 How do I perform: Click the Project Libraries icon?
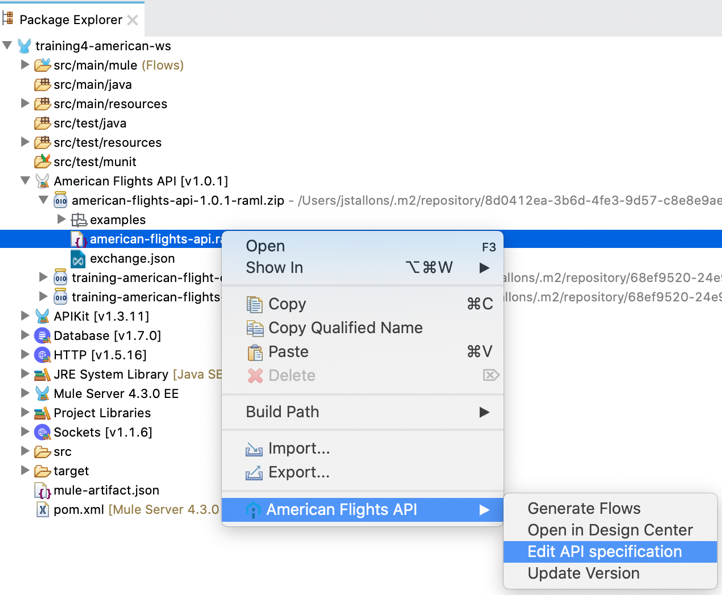42,413
